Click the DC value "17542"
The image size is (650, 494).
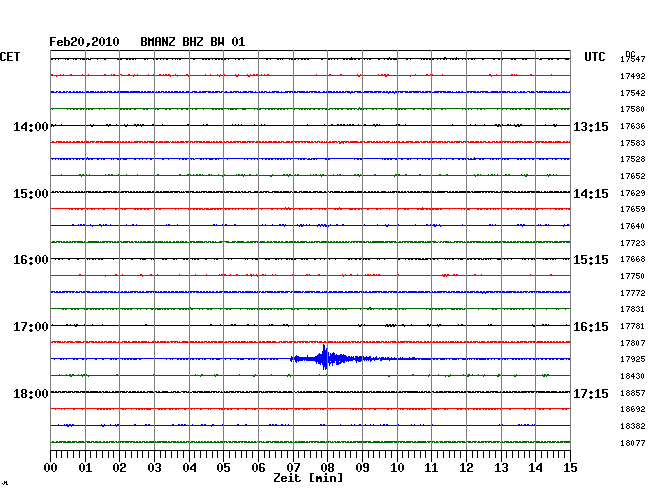633,93
